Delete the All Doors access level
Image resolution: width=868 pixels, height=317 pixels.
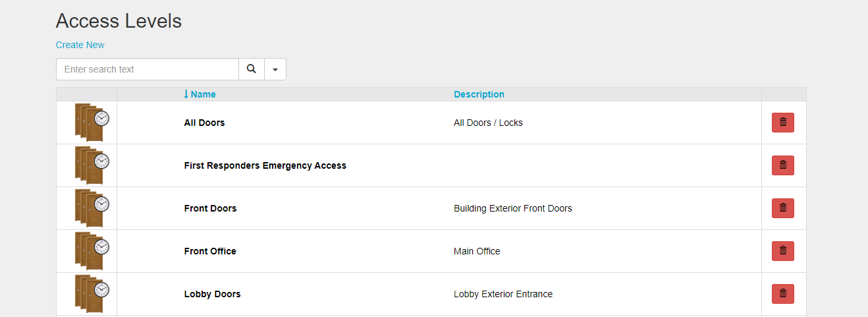click(x=783, y=123)
